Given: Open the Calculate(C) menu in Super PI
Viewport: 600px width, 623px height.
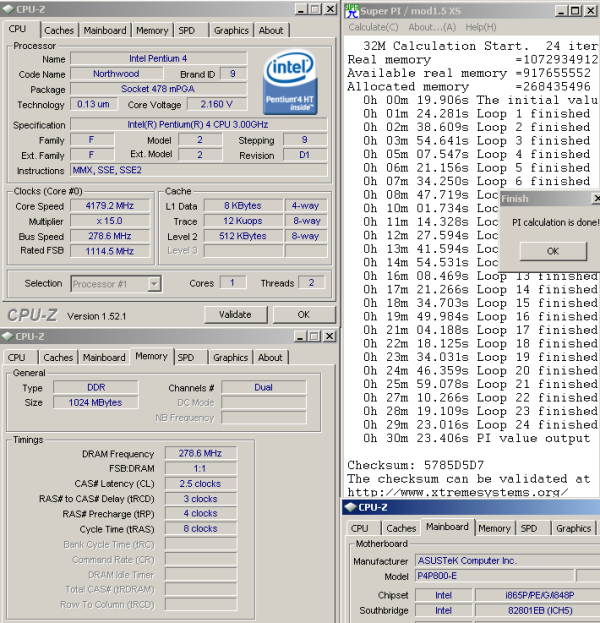Looking at the screenshot, I should (x=373, y=27).
